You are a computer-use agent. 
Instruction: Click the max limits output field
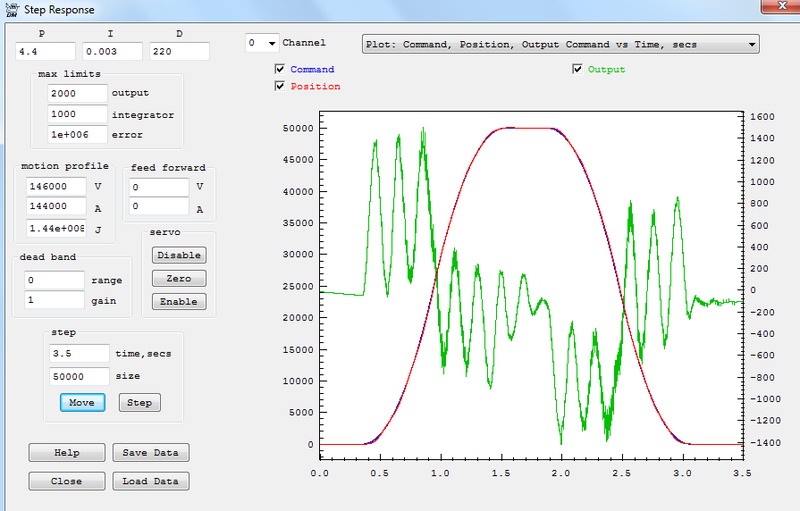coord(77,93)
